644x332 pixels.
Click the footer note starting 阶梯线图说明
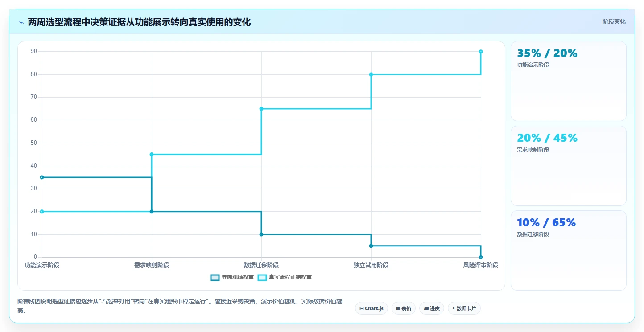(180, 306)
